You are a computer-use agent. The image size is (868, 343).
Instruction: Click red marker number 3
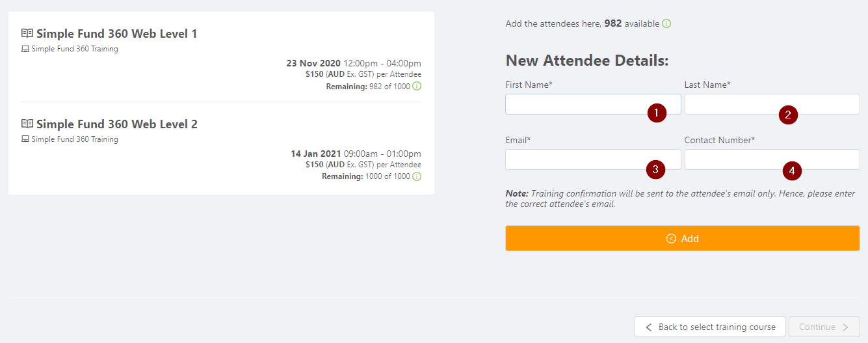[x=655, y=169]
